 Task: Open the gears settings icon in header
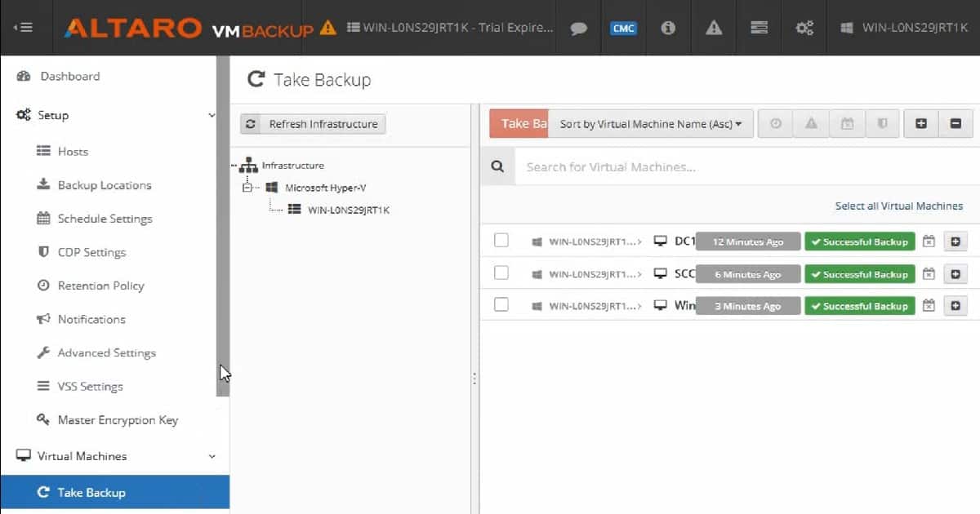804,28
